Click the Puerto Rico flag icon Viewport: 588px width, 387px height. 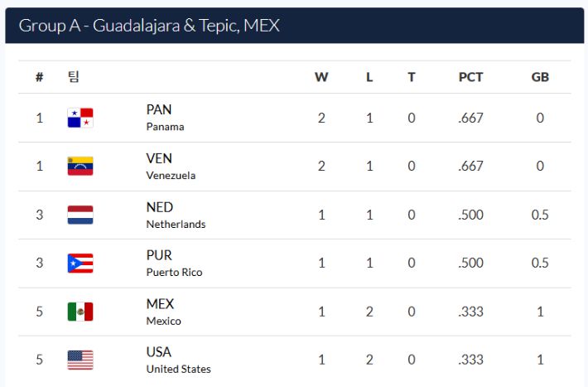(80, 264)
